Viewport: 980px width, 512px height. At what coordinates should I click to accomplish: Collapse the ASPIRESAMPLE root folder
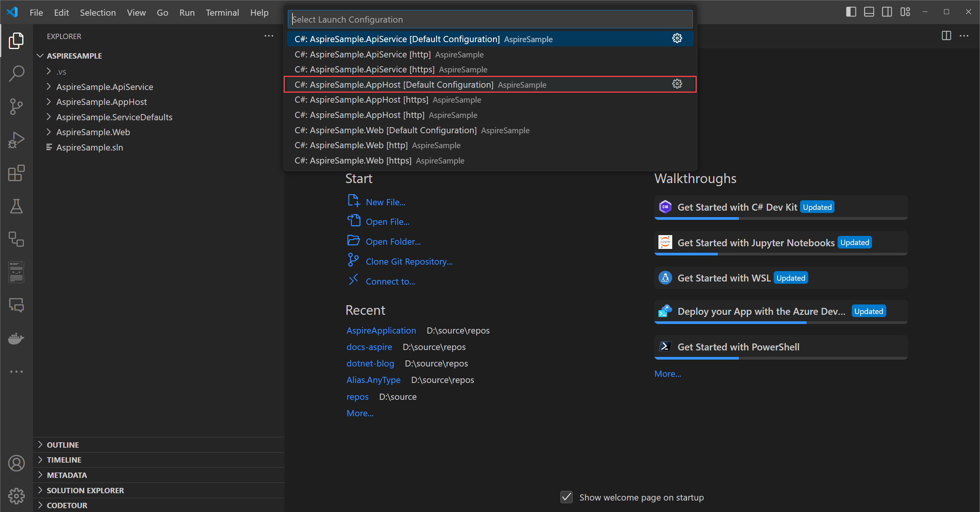tap(74, 56)
